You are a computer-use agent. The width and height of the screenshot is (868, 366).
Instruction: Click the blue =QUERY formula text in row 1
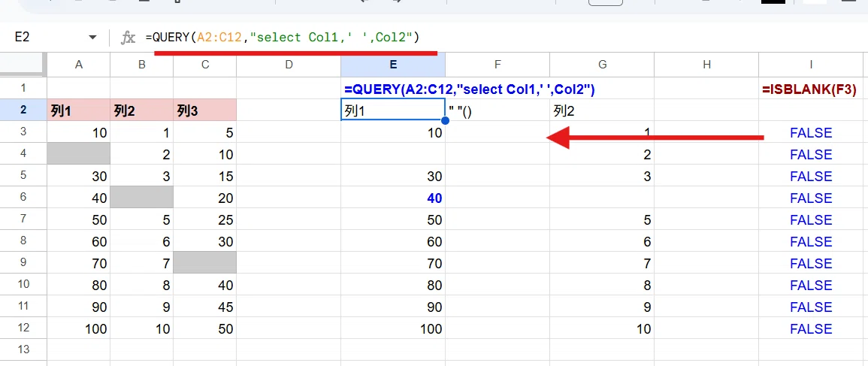pos(469,89)
